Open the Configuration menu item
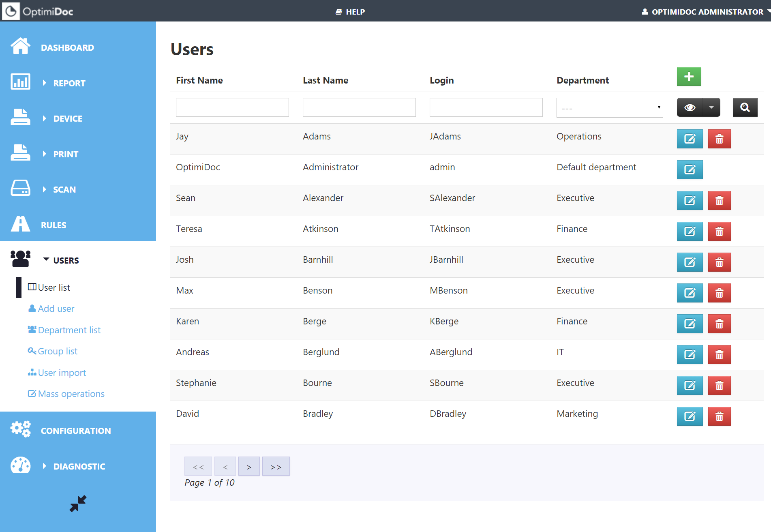 point(75,431)
